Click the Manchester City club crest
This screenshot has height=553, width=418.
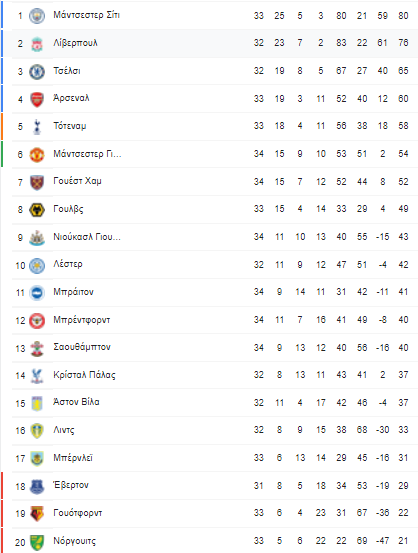click(37, 16)
